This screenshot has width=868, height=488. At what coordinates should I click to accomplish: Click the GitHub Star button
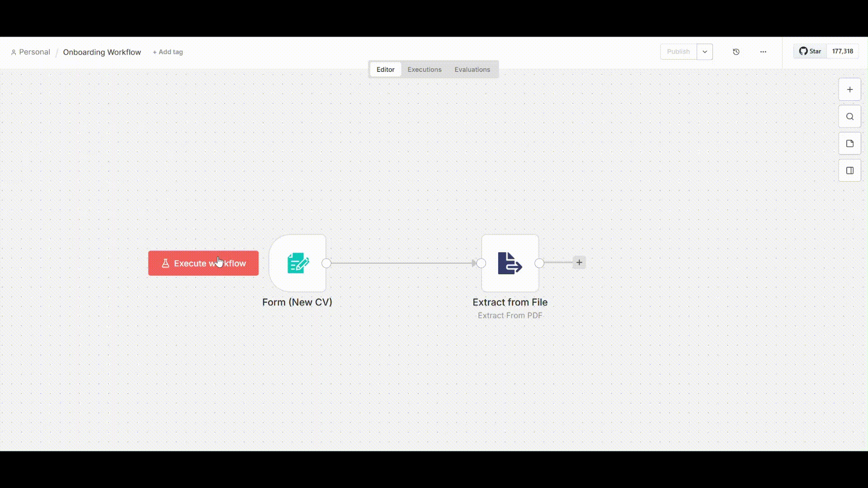(810, 52)
